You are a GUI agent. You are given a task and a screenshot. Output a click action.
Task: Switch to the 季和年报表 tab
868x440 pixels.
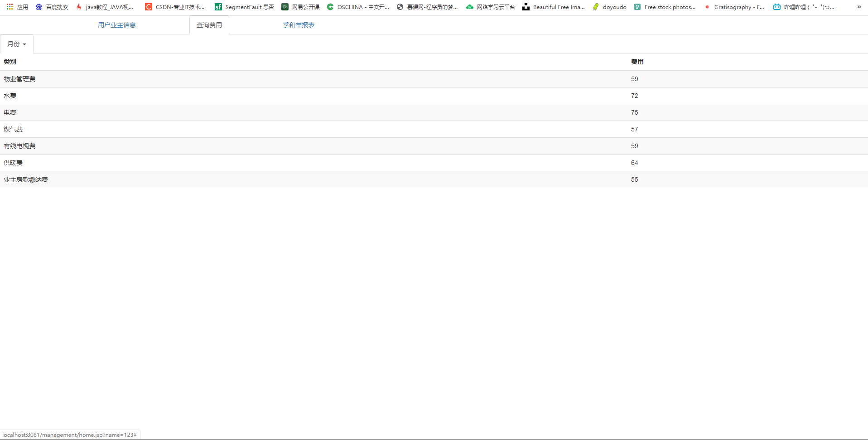(298, 24)
